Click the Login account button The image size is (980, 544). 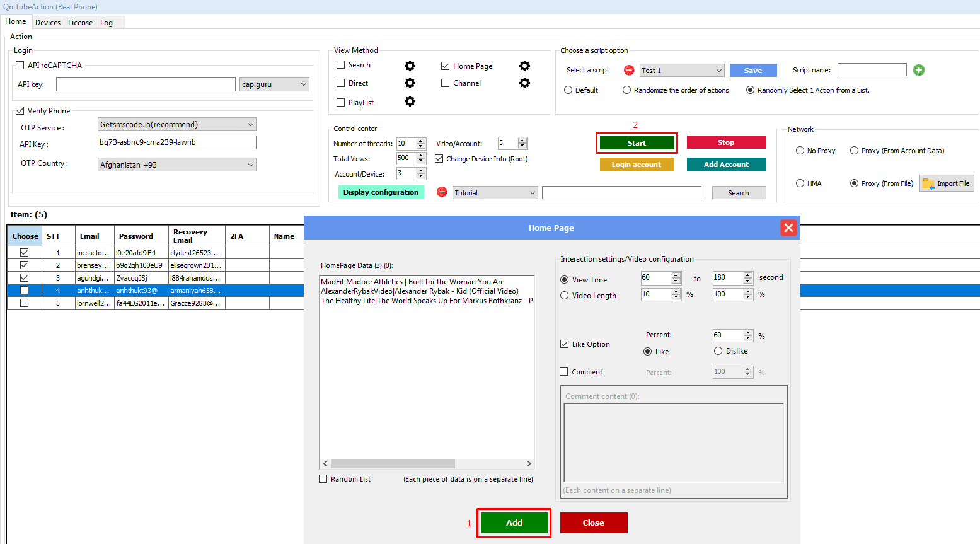[x=637, y=165]
